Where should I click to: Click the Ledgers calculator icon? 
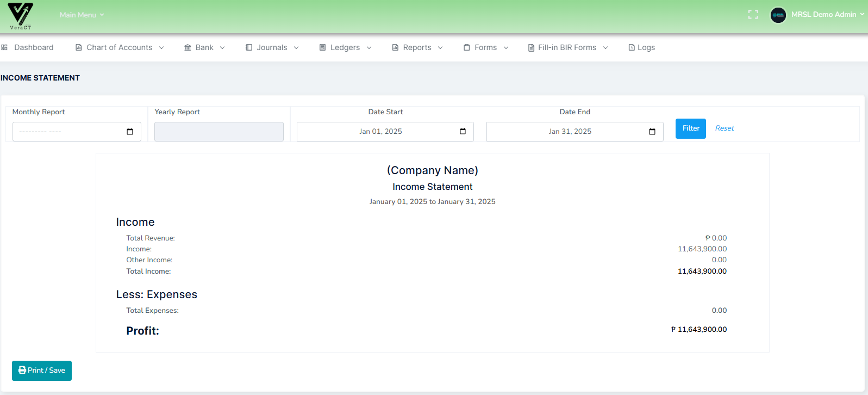(323, 47)
